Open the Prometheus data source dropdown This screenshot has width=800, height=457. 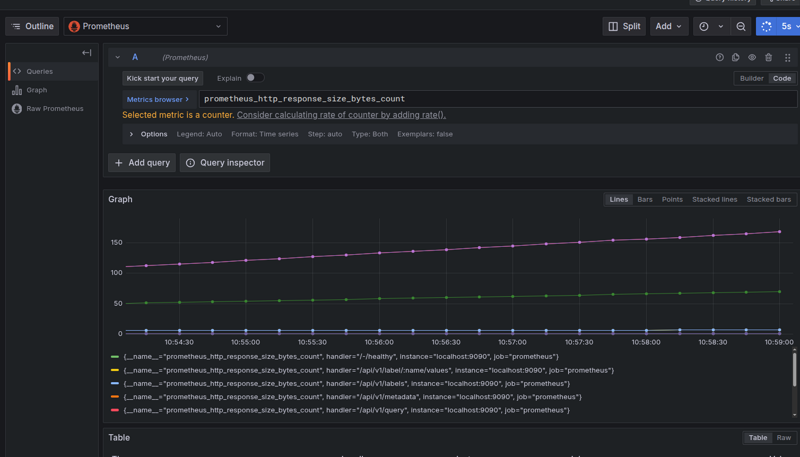point(145,26)
